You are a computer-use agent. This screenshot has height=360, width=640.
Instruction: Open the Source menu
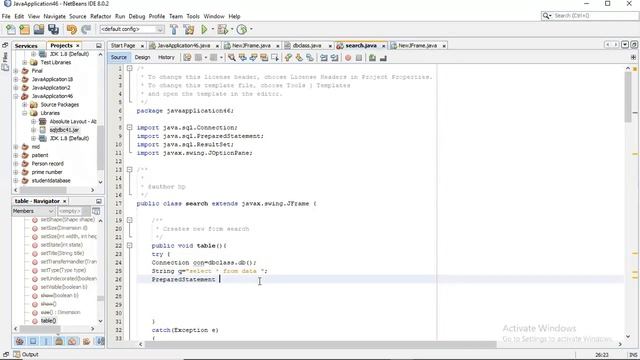coord(78,16)
